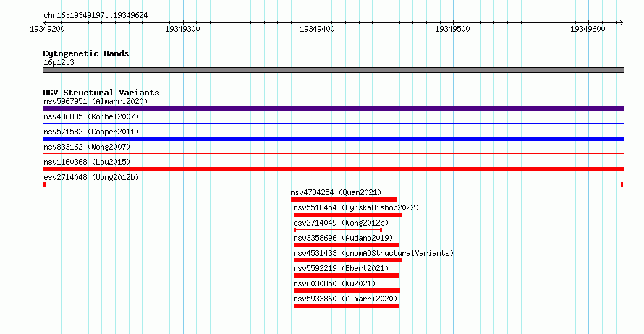
Task: Open the nsv5518454 (ByrskaBishop2022) label
Action: (x=356, y=207)
